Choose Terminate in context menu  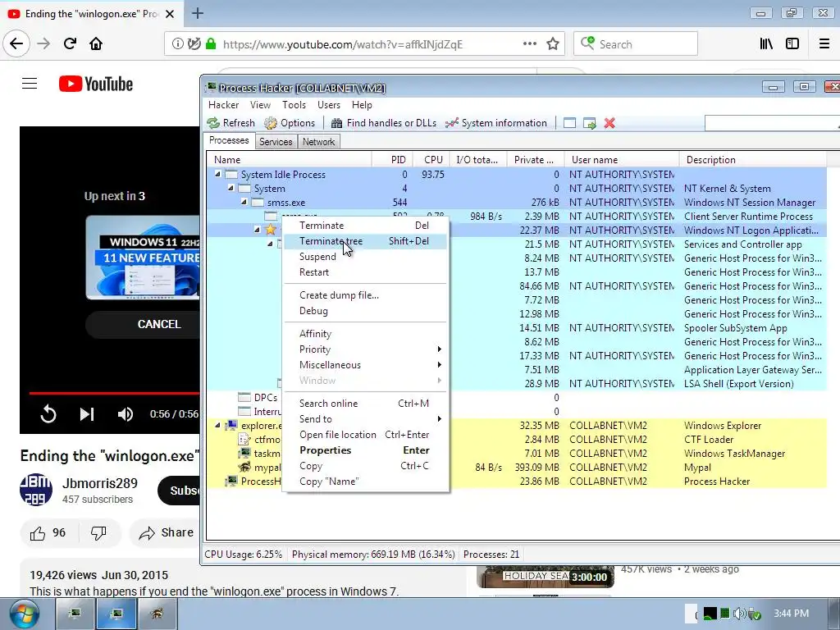tap(365, 226)
